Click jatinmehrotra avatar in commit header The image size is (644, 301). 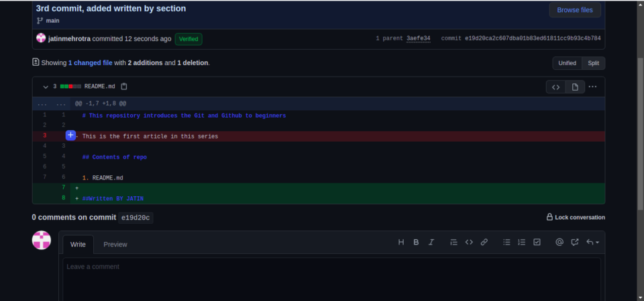[41, 38]
